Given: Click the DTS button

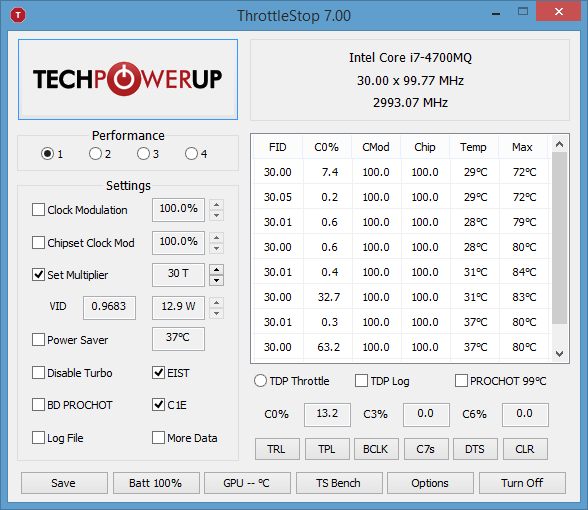Looking at the screenshot, I should (475, 449).
